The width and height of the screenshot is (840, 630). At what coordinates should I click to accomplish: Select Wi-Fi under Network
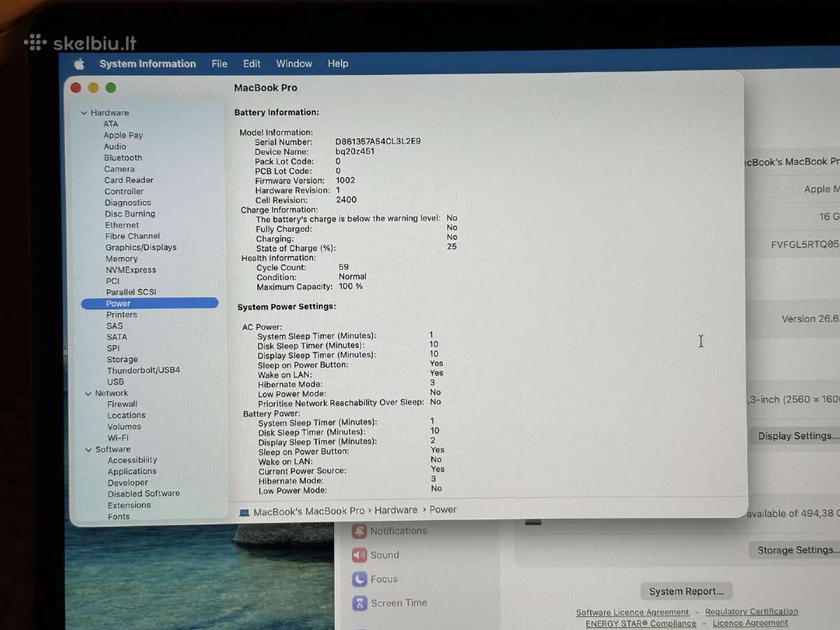tap(118, 437)
